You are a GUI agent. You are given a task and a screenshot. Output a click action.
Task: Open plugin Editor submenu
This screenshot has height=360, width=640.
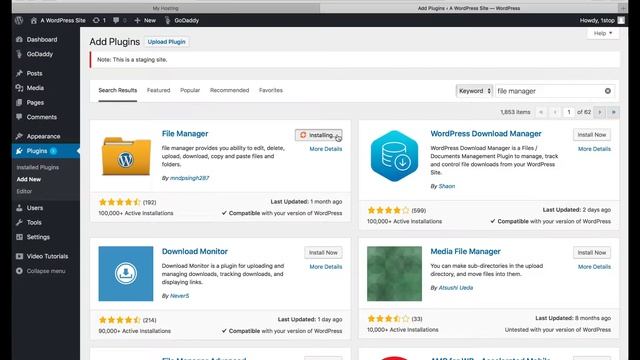[24, 191]
